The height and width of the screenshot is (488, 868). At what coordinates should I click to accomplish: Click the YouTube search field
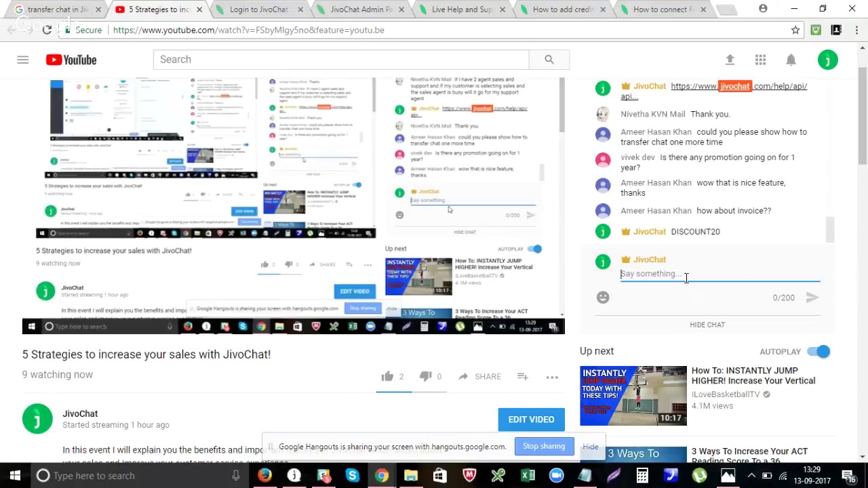point(341,60)
